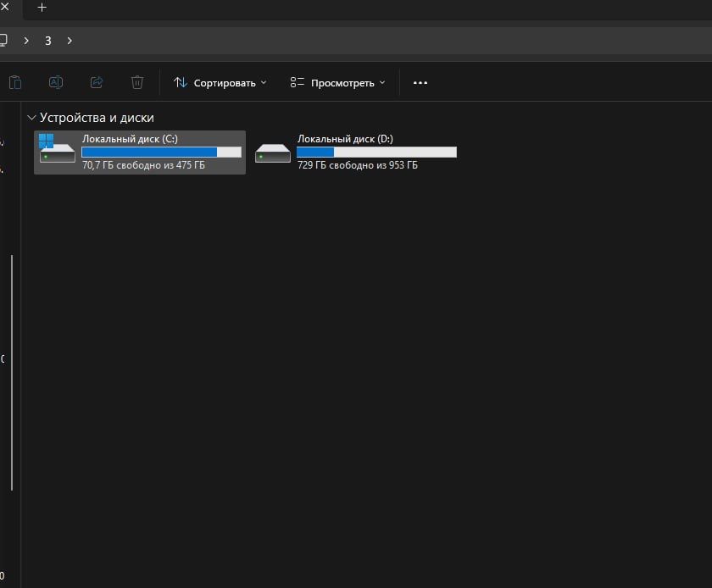Close the current Explorer tab

4,7
